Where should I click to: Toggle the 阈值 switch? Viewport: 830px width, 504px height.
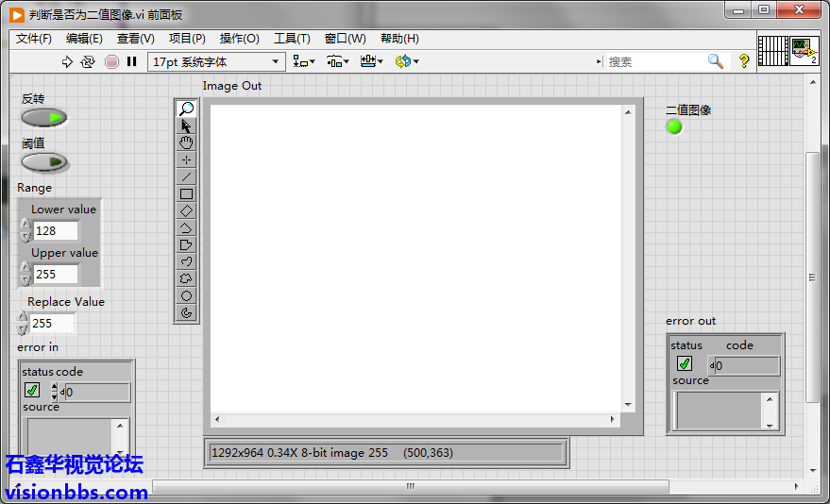tap(44, 162)
